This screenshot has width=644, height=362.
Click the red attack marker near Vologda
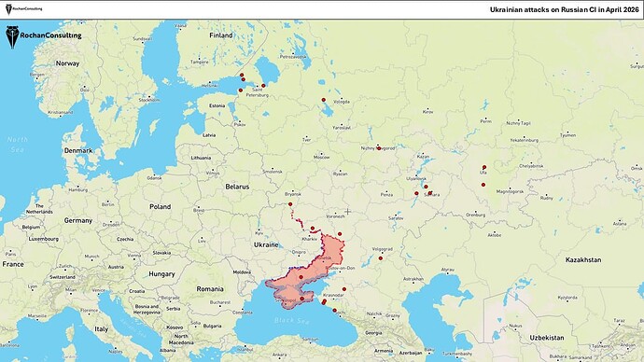click(324, 100)
